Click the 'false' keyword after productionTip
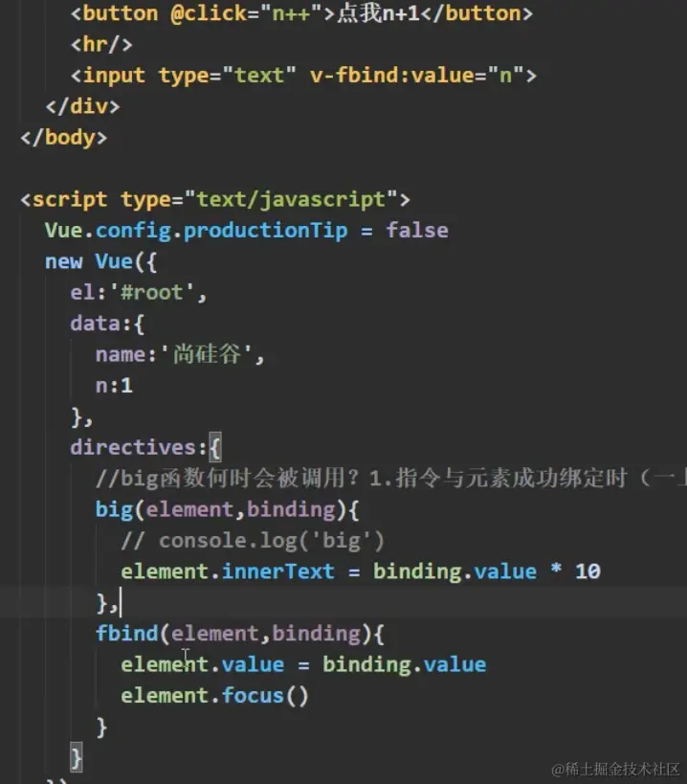Image resolution: width=687 pixels, height=784 pixels. [417, 231]
